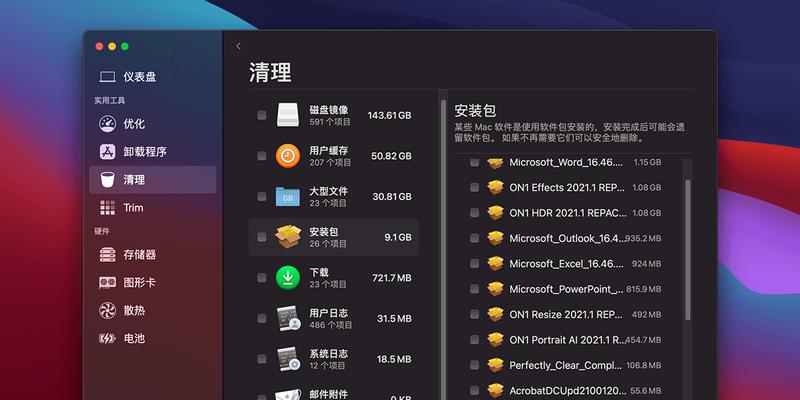
Task: Click package icon of Microsoft_Excel_16.46
Action: click(x=495, y=264)
